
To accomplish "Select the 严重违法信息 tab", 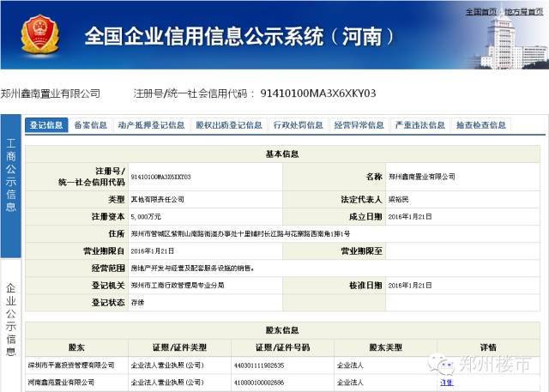I will (420, 125).
